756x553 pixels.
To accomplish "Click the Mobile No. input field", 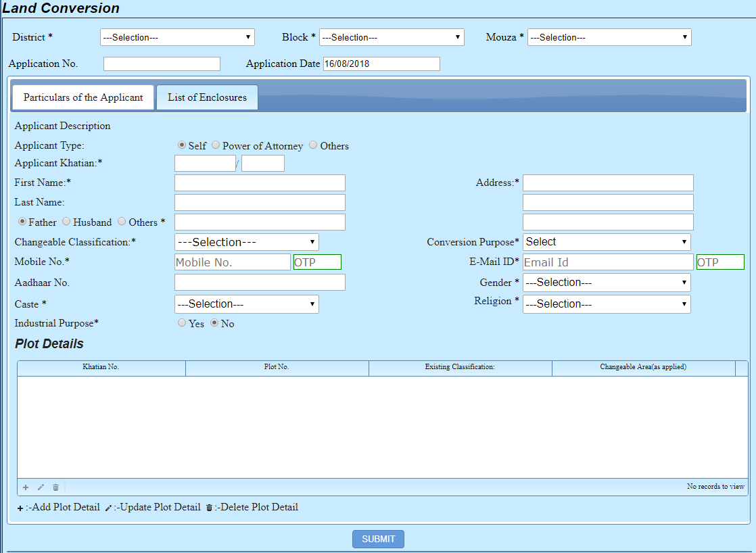I will click(232, 262).
